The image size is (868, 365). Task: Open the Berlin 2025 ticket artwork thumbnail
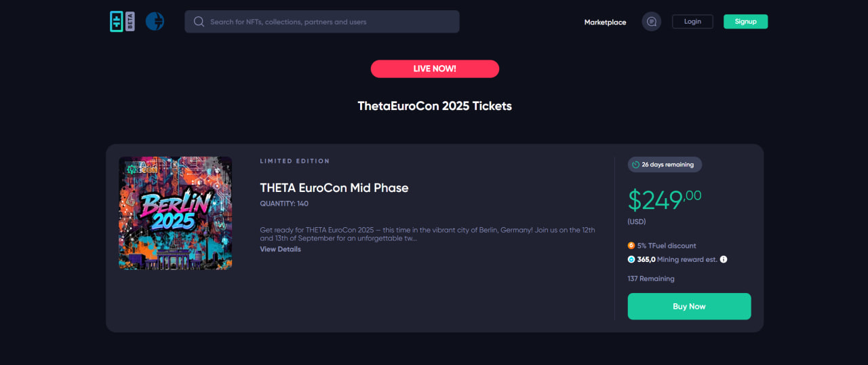point(176,213)
